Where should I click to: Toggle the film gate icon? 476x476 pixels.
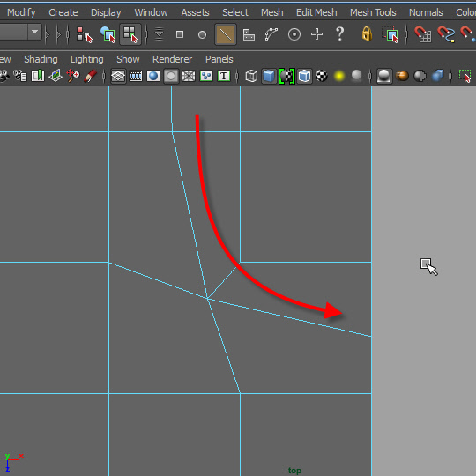pyautogui.click(x=136, y=76)
